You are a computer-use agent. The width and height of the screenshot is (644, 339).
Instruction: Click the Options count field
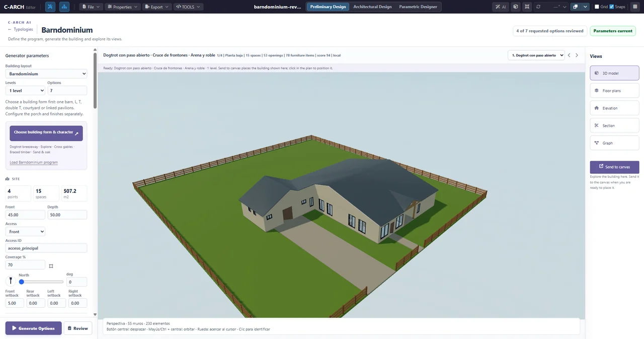pyautogui.click(x=67, y=91)
